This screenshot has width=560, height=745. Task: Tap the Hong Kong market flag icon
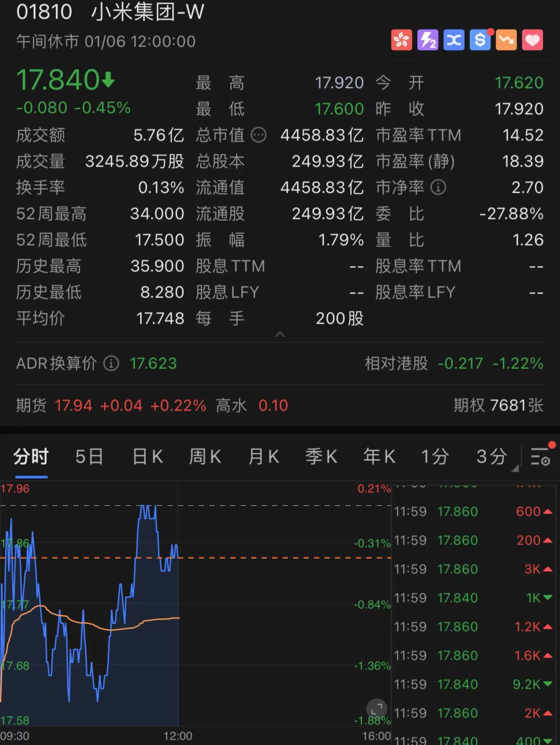[x=401, y=40]
